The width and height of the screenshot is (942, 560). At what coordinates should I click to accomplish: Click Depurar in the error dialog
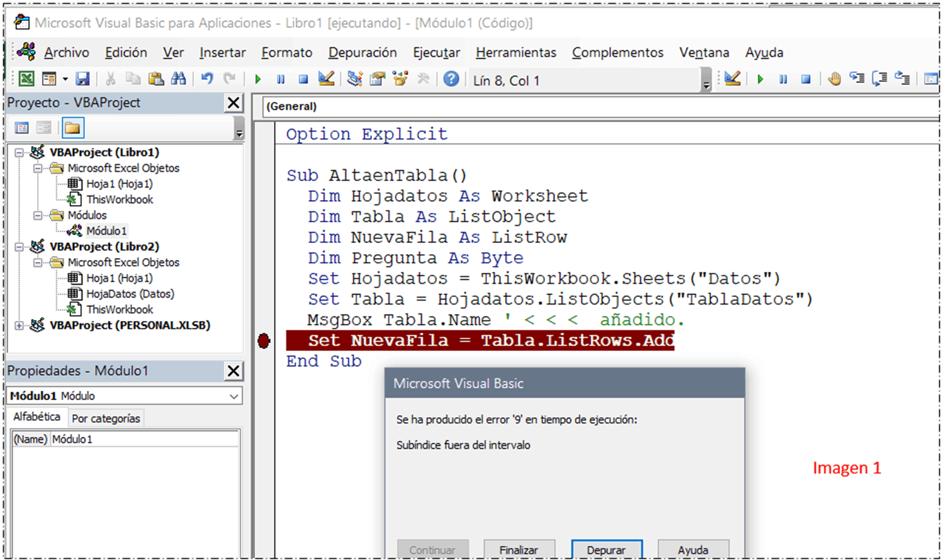607,550
